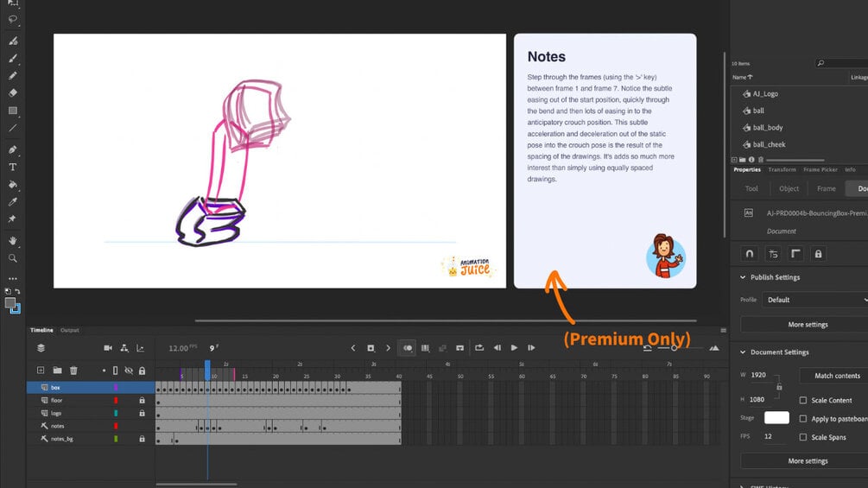Click the edit multiple frames icon
This screenshot has height=488, width=868.
pyautogui.click(x=425, y=348)
